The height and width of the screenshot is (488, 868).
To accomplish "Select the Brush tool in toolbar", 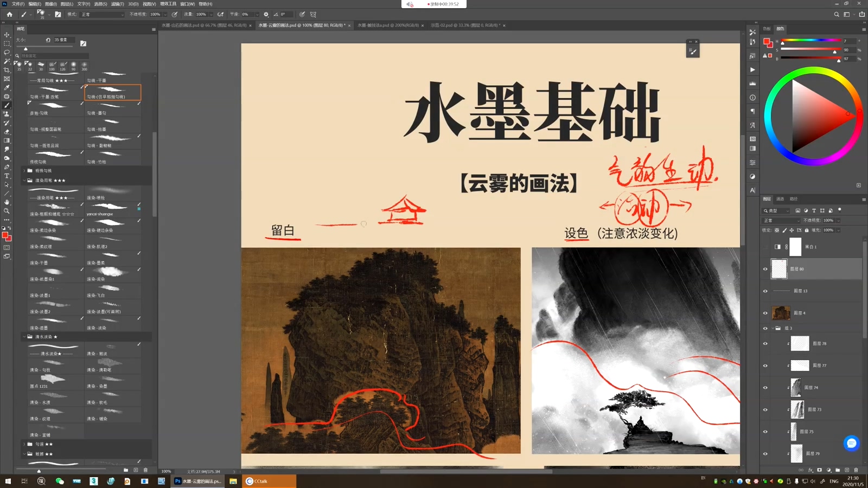I will pyautogui.click(x=7, y=105).
